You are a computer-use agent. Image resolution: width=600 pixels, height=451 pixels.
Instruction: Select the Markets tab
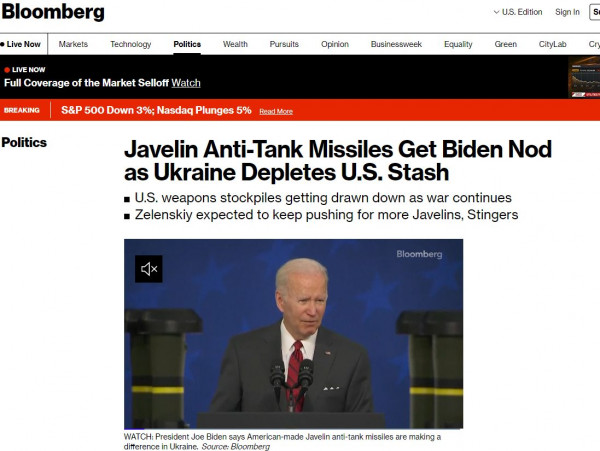(73, 44)
